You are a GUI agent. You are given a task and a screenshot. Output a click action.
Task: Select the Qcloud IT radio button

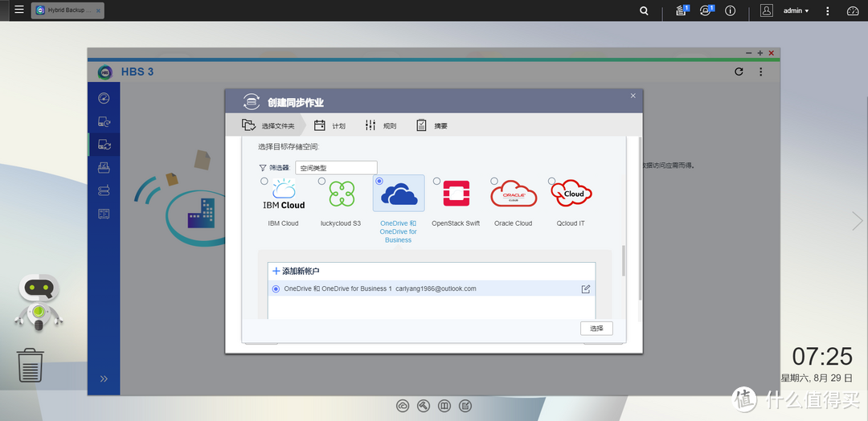point(552,181)
